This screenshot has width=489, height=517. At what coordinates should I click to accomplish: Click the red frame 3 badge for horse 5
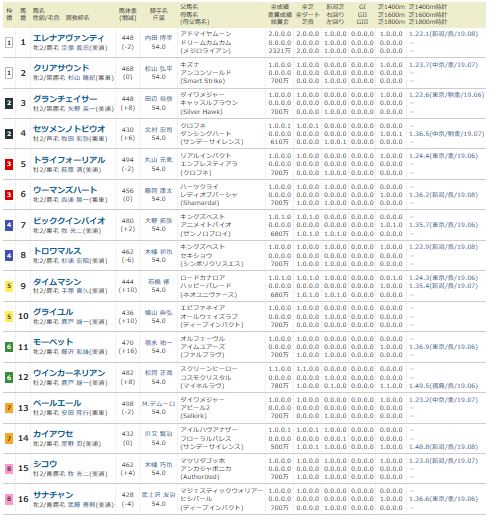[9, 164]
